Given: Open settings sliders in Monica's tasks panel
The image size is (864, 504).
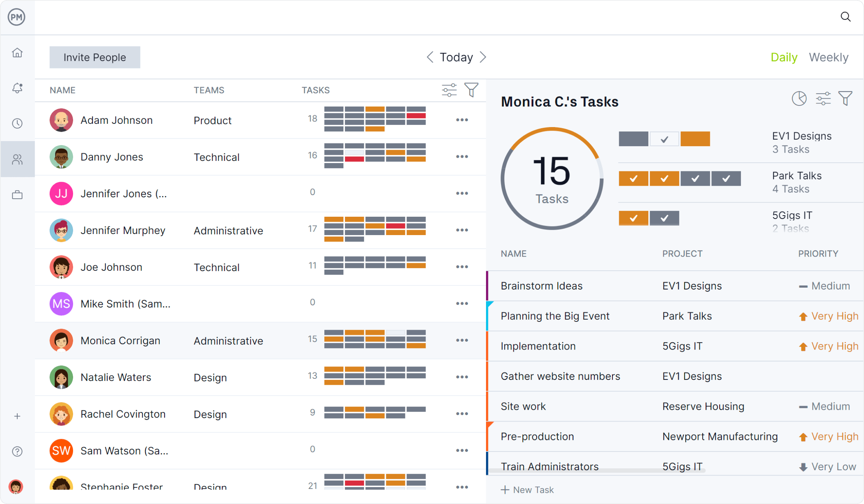Looking at the screenshot, I should (823, 98).
